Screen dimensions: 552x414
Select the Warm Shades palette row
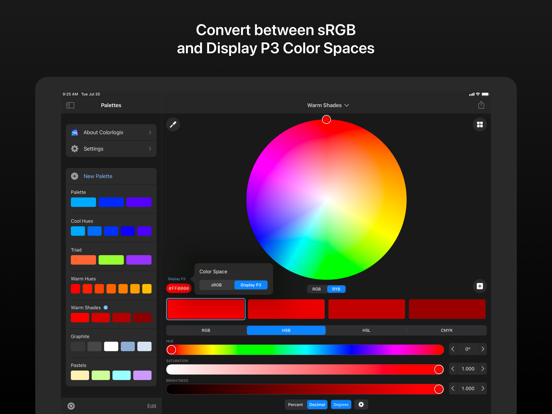(111, 314)
